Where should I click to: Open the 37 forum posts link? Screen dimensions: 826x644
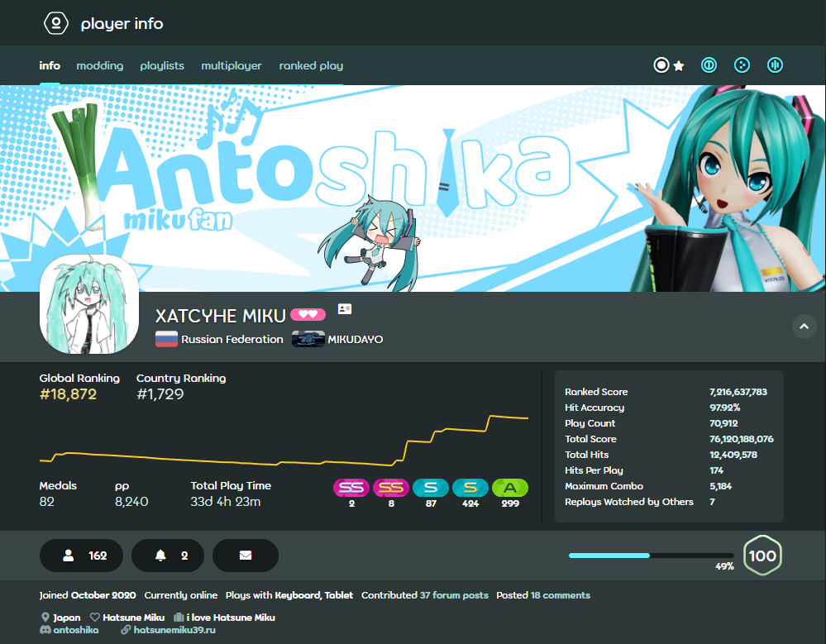pyautogui.click(x=454, y=595)
